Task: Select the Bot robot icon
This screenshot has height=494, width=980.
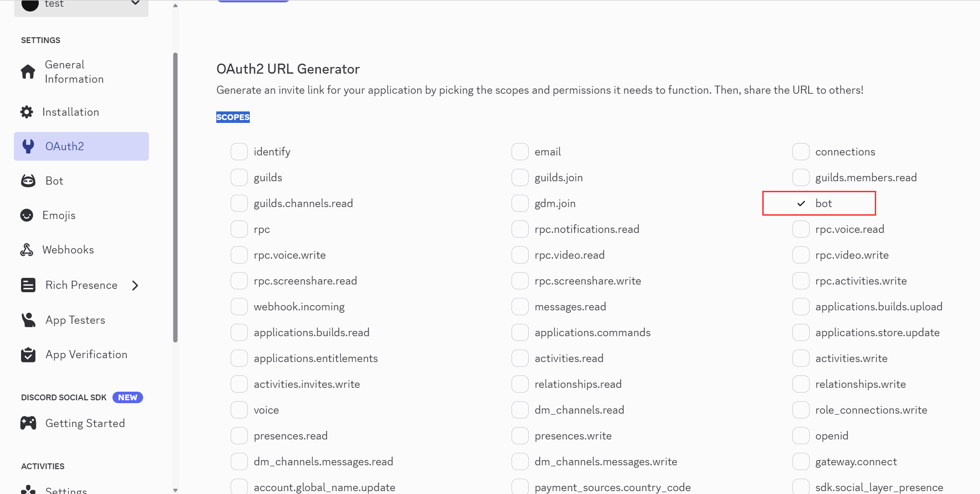Action: point(28,181)
